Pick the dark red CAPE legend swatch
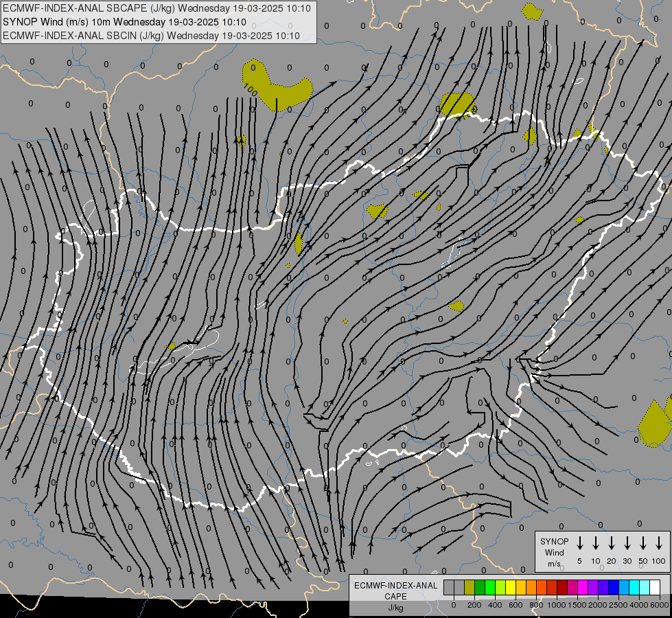This screenshot has width=672, height=618. (x=562, y=587)
